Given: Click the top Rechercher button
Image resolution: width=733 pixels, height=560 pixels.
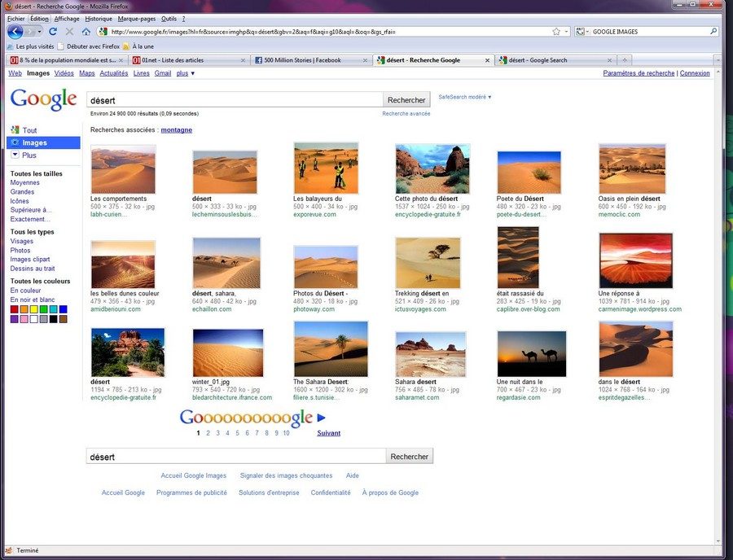Looking at the screenshot, I should (406, 100).
